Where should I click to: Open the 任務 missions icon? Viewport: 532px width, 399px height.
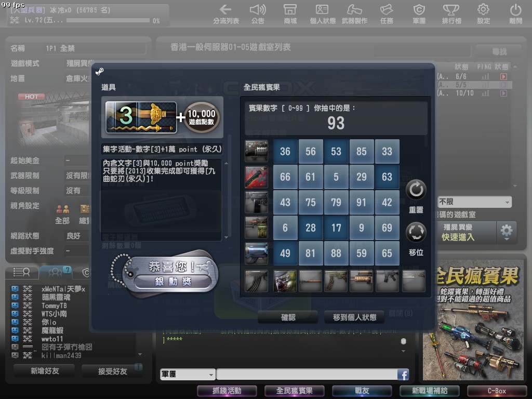[387, 14]
